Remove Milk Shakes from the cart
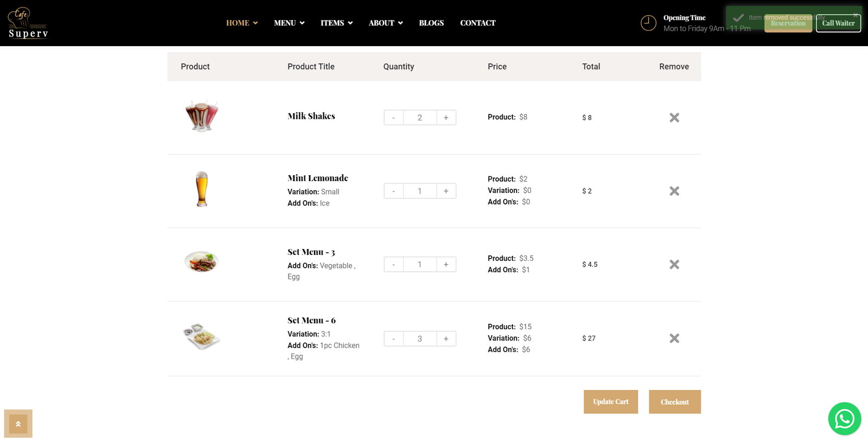The image size is (868, 442). coord(674,118)
